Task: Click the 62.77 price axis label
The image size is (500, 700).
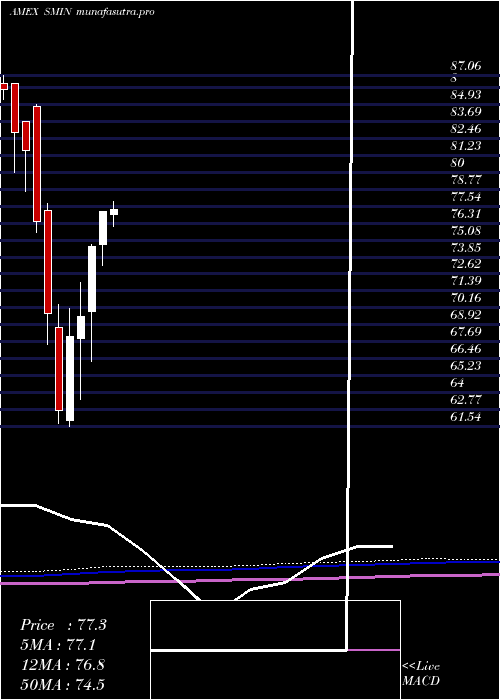Action: pyautogui.click(x=466, y=400)
